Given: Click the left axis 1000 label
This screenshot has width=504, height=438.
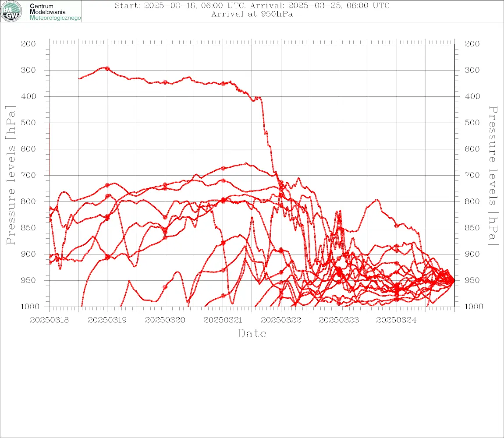Looking at the screenshot, I should pos(30,307).
